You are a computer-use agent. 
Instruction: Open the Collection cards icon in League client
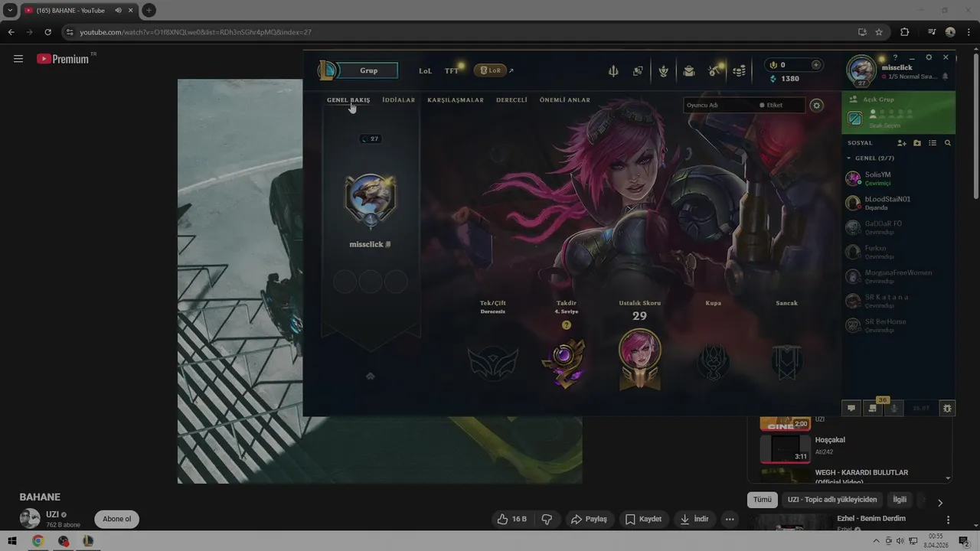tap(638, 71)
